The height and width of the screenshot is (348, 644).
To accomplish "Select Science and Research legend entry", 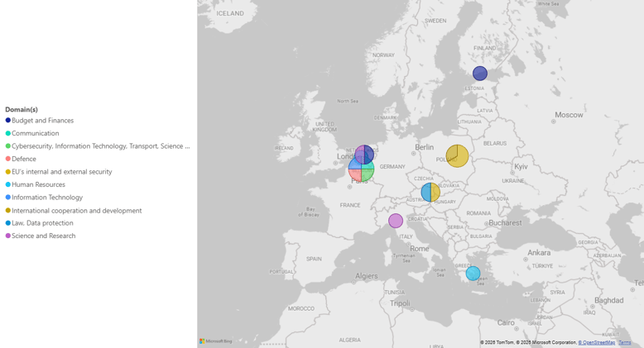I will [x=41, y=236].
